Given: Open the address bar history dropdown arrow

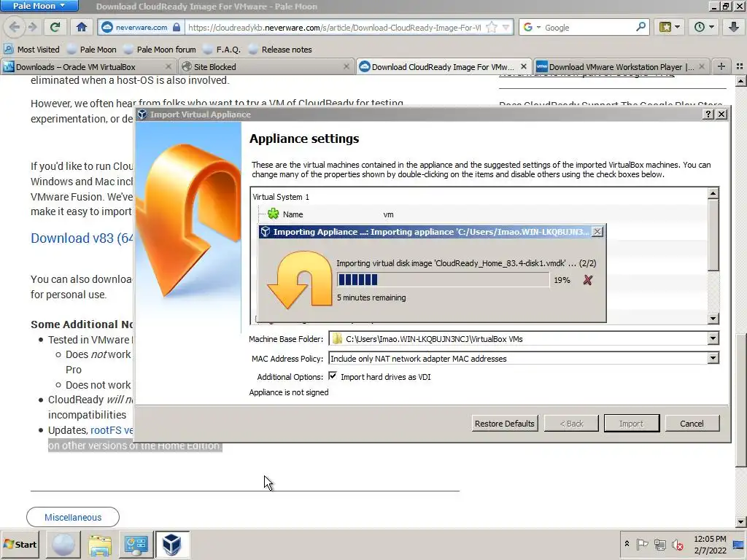Looking at the screenshot, I should coord(506,27).
